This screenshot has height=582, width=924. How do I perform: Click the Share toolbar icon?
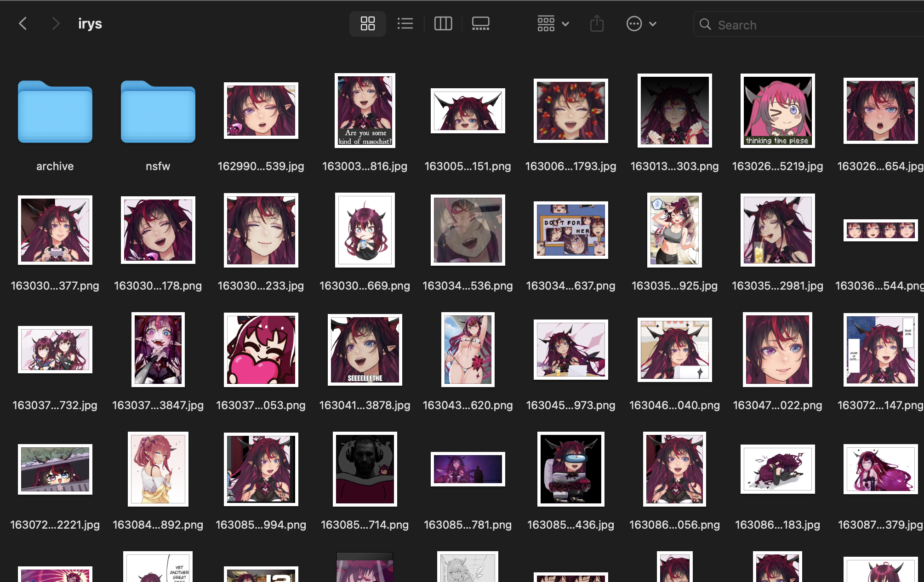(597, 23)
